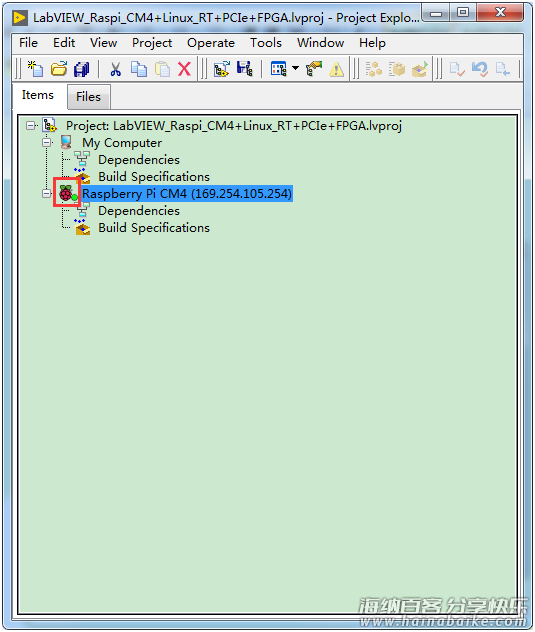
Task: Collapse the Raspberry Pi CM4 node
Action: pyautogui.click(x=47, y=193)
